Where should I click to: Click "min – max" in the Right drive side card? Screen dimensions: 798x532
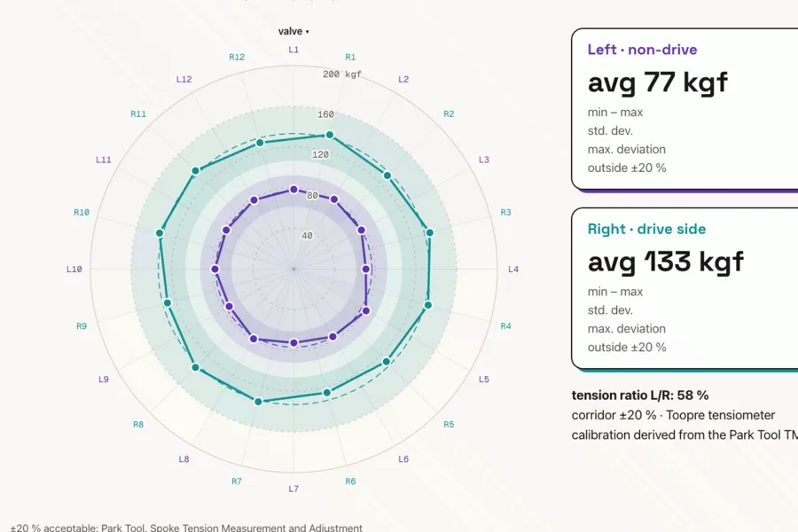615,292
